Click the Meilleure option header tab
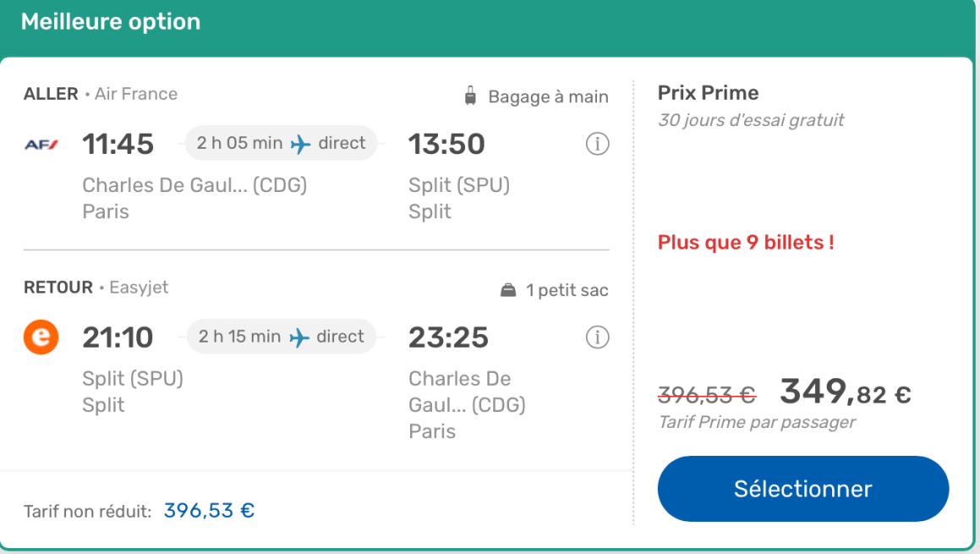 point(111,22)
